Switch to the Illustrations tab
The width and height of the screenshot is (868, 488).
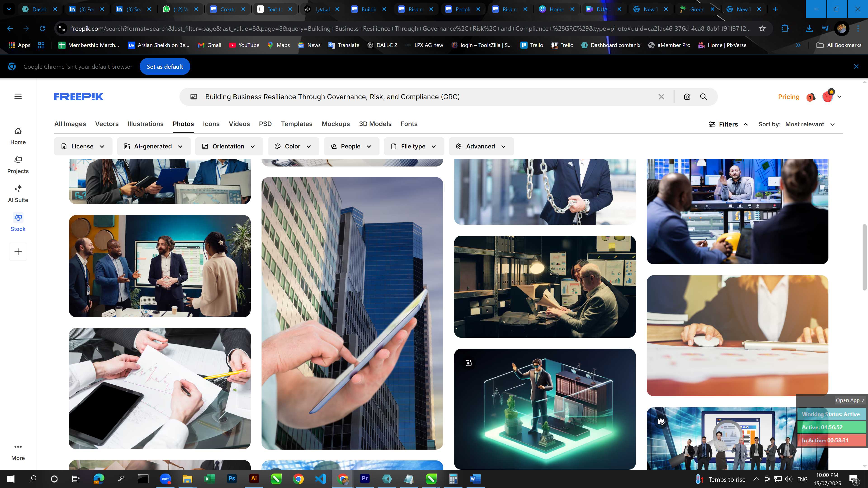(146, 124)
